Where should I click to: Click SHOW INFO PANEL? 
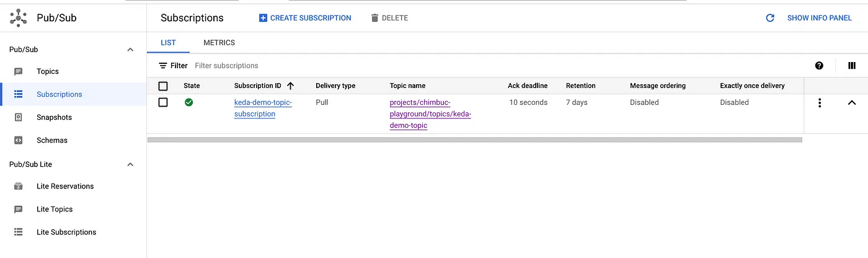(x=820, y=18)
